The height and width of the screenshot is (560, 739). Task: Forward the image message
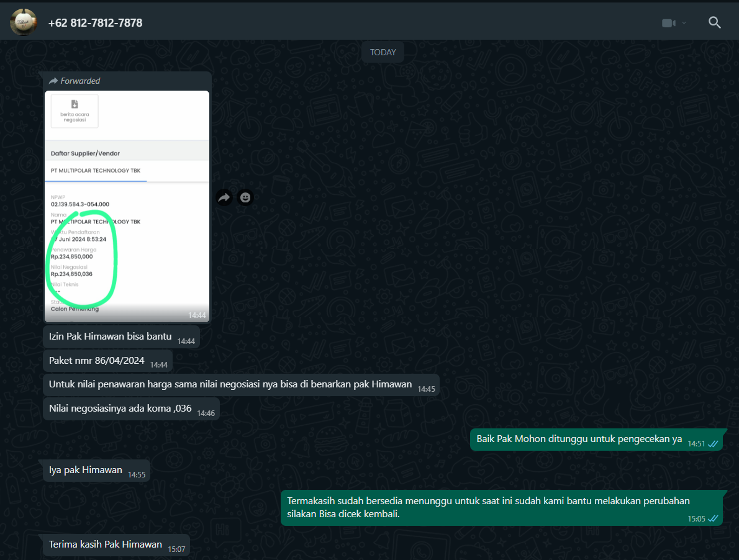(x=224, y=197)
